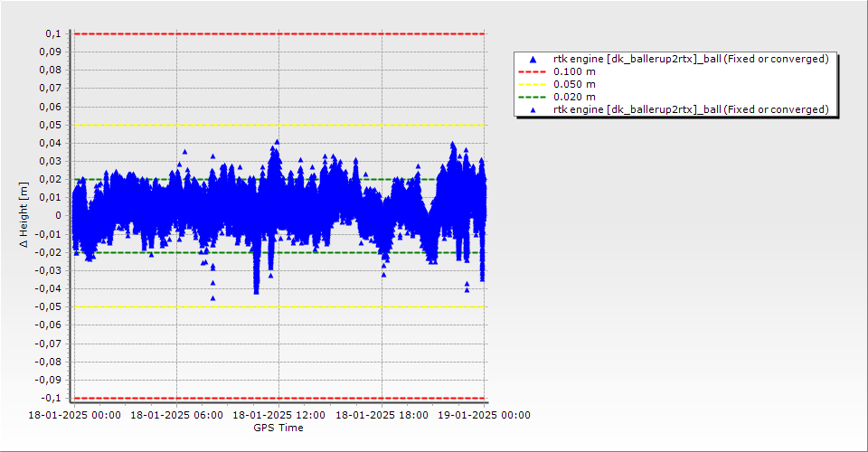Click the red dashed line swatch in the legend
The image size is (868, 452).
[533, 71]
